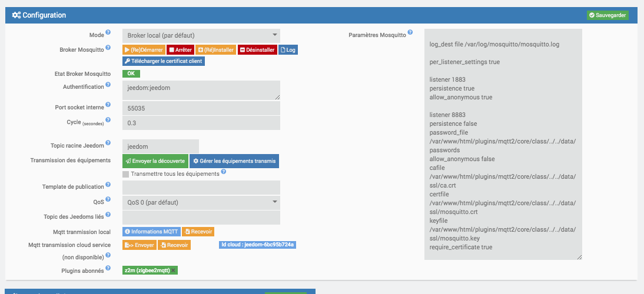The height and width of the screenshot is (294, 644).
Task: Click help icon beside Template de publication
Action: pos(108,185)
